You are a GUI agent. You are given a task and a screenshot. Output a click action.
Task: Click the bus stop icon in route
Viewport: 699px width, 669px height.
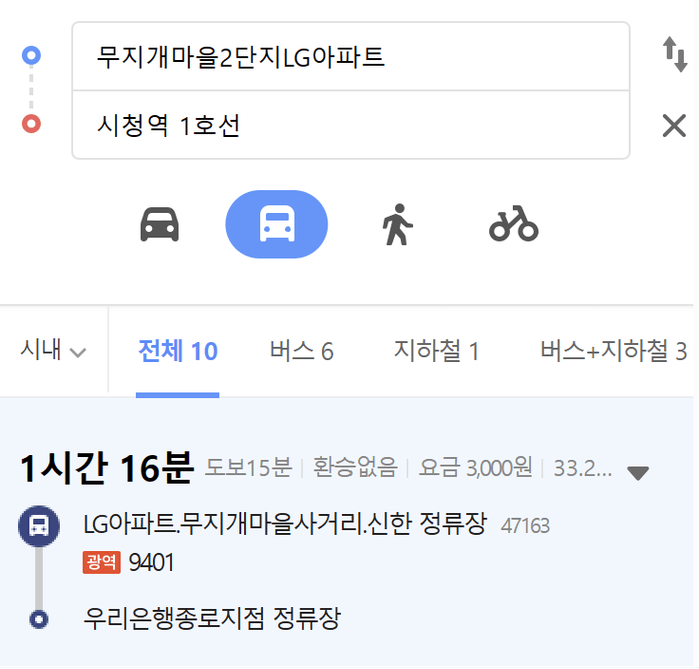[x=39, y=526]
